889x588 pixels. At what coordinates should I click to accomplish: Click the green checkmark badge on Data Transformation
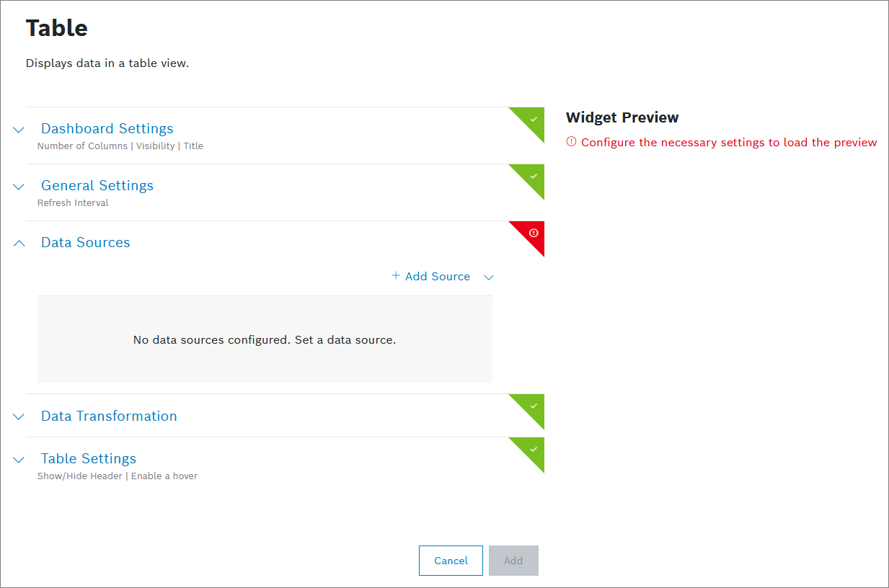[x=534, y=406]
